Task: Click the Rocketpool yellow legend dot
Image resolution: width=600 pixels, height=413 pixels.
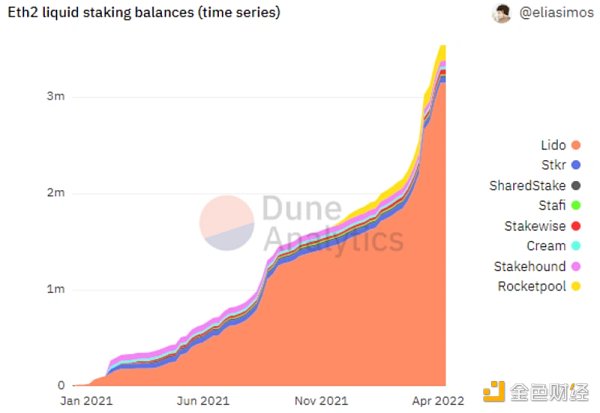Action: tap(575, 287)
